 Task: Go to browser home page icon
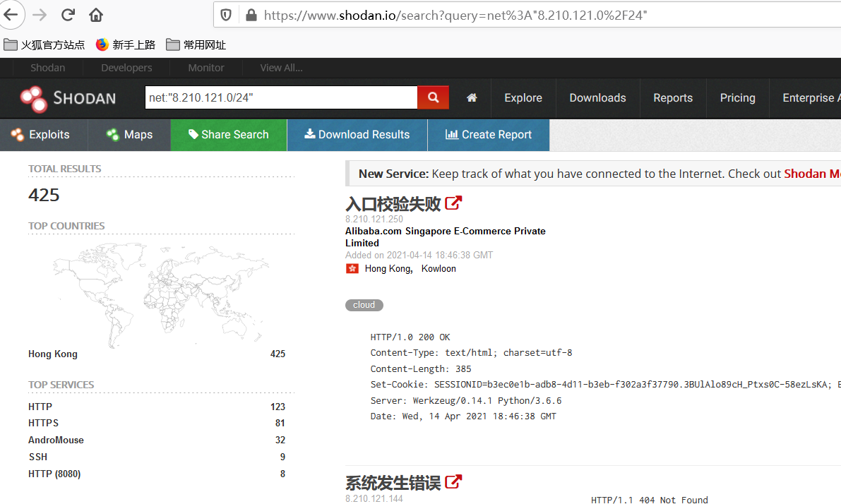tap(96, 15)
